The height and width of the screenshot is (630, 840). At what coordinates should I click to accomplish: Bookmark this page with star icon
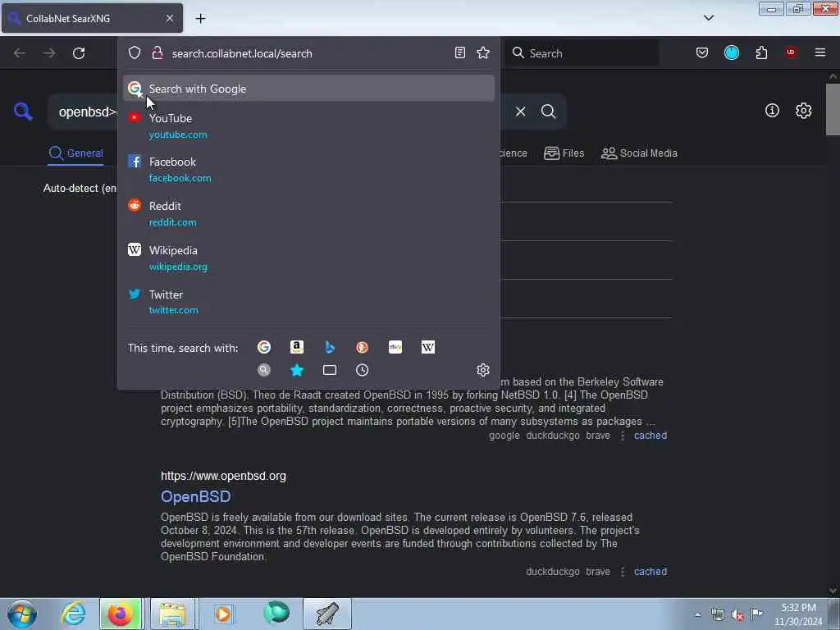tap(483, 52)
